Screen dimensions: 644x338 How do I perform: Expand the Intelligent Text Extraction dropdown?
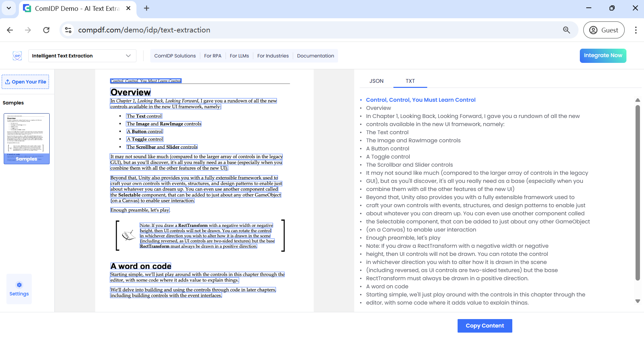(82, 56)
